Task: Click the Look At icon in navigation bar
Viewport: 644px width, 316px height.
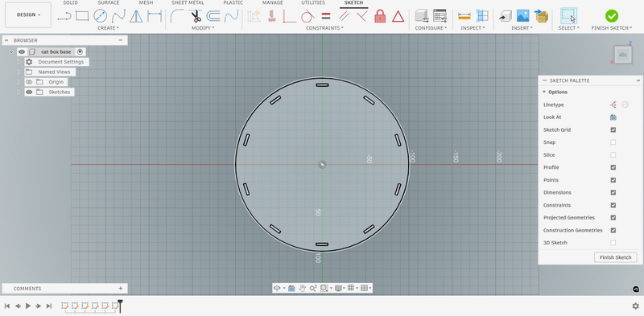Action: click(x=291, y=288)
